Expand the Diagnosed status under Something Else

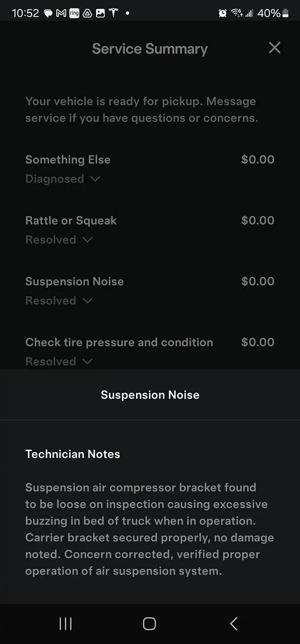63,179
